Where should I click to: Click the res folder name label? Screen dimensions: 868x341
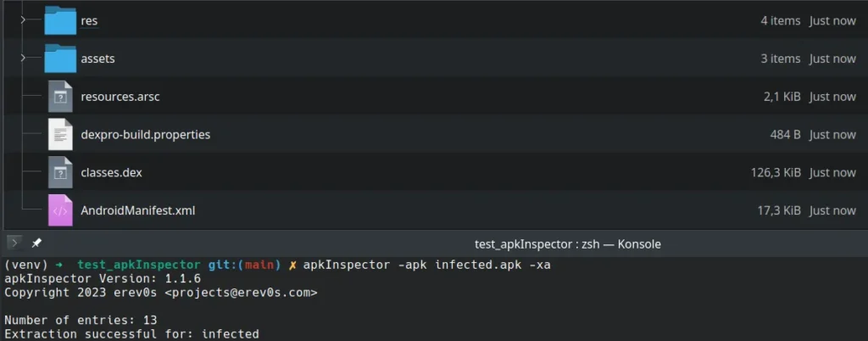pyautogui.click(x=89, y=21)
